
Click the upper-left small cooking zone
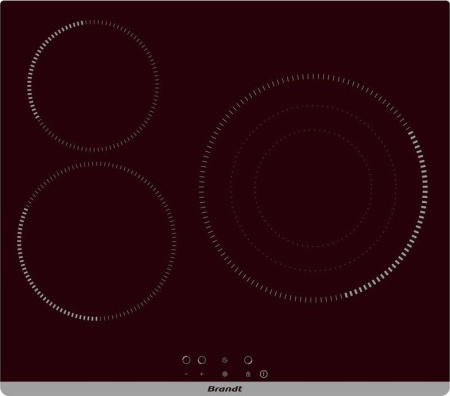pos(93,85)
